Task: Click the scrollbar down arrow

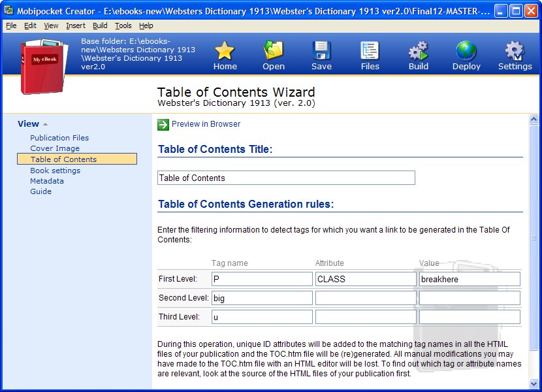Action: click(x=534, y=384)
